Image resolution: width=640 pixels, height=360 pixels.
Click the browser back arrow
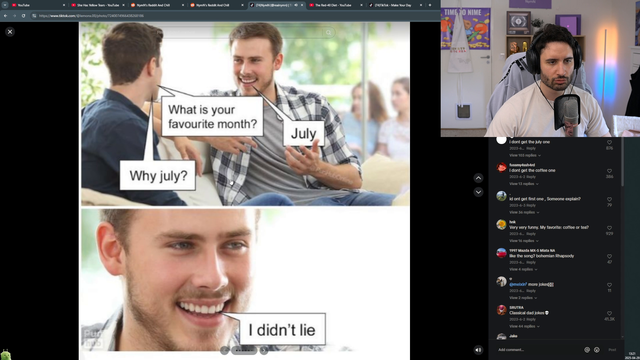click(x=5, y=16)
